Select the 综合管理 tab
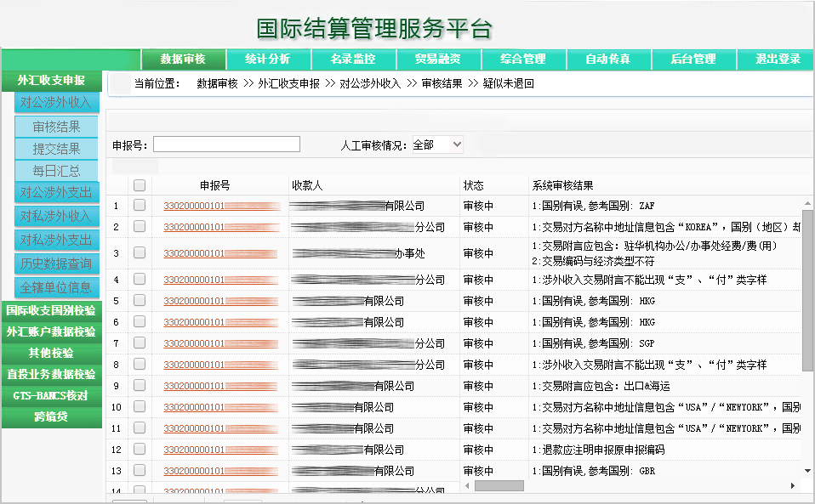 [523, 59]
